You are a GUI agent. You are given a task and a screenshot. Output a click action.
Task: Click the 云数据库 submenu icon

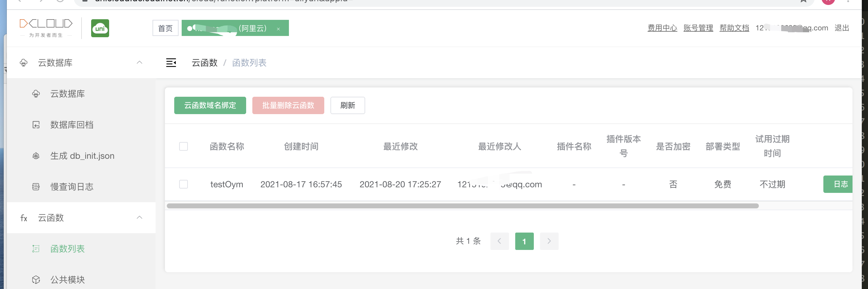pos(36,94)
